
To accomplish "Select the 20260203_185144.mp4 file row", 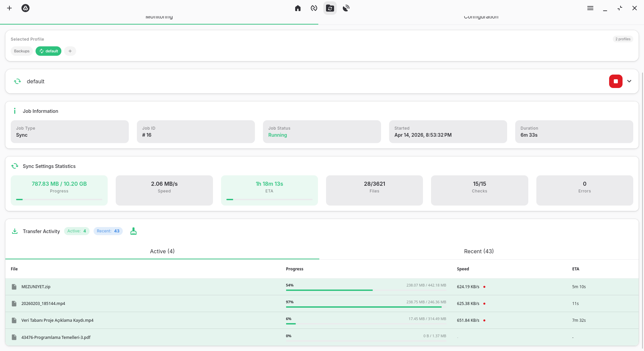I will tap(43, 304).
